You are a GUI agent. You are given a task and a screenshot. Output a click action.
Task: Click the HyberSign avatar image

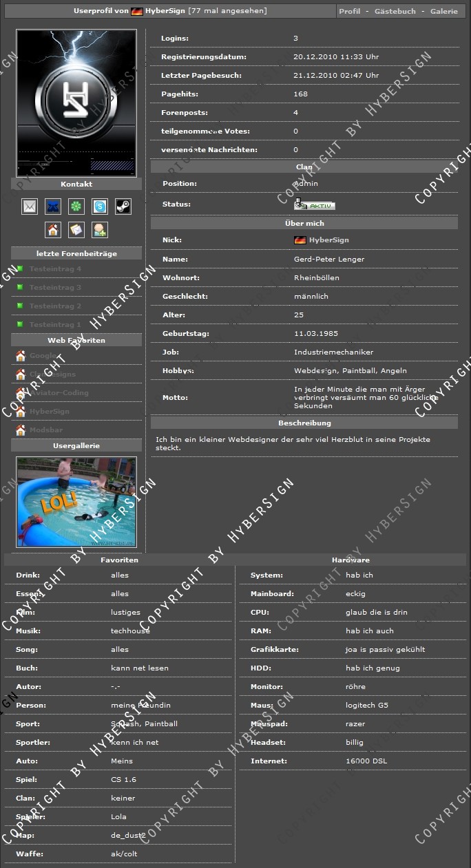(76, 103)
